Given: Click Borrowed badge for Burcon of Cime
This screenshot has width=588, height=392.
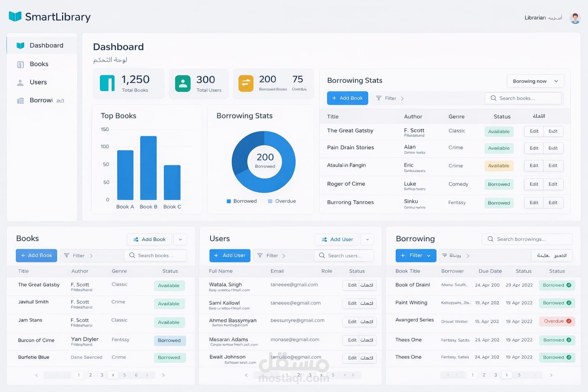Looking at the screenshot, I should tap(170, 340).
